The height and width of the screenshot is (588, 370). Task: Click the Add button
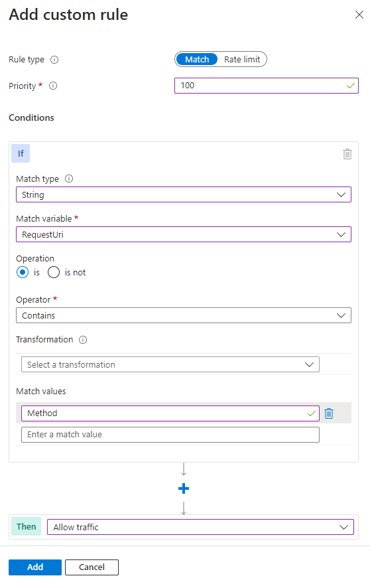coord(35,567)
